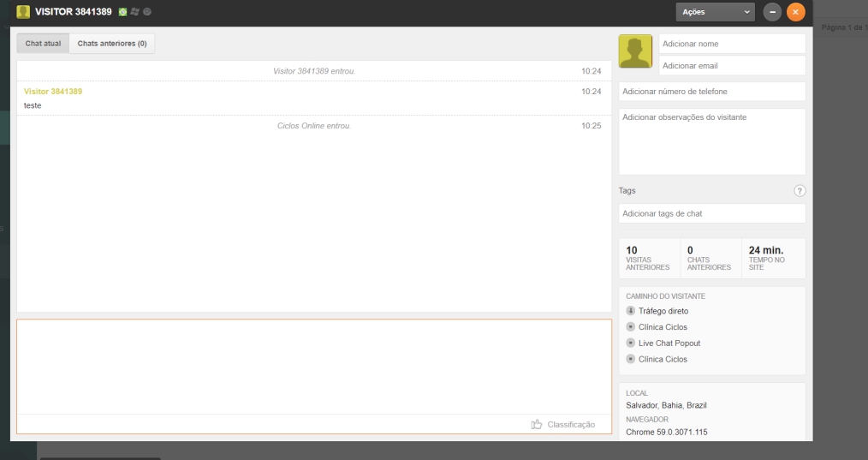Click inside the chat message compose area
The height and width of the screenshot is (460, 868).
[314, 367]
